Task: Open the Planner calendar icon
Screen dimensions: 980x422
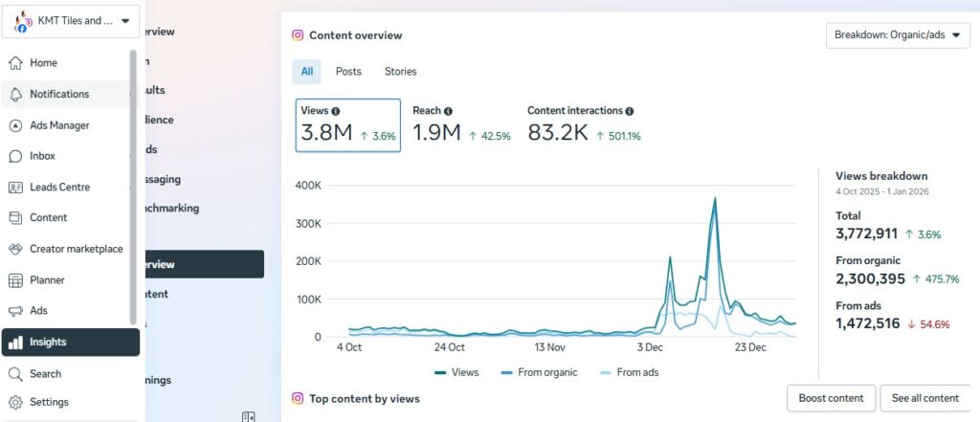Action: click(15, 280)
